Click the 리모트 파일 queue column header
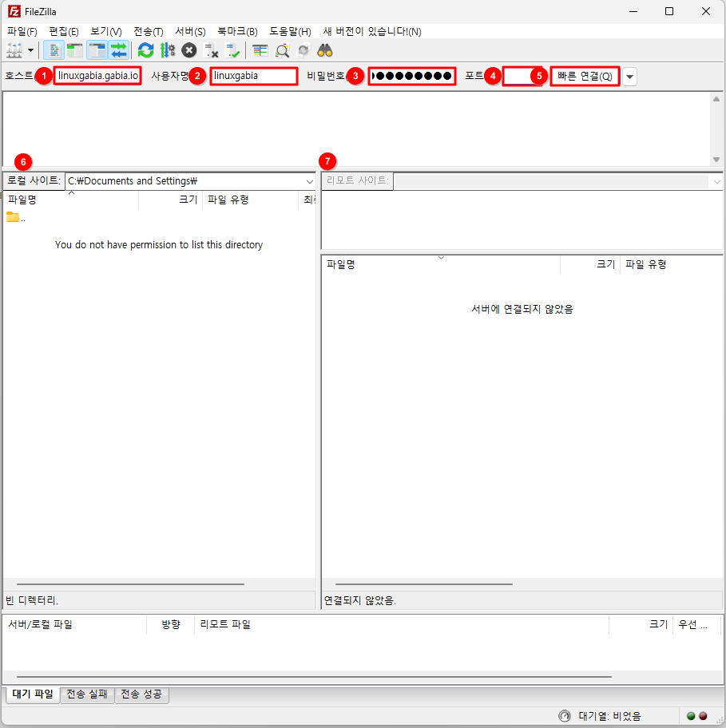 click(x=402, y=624)
